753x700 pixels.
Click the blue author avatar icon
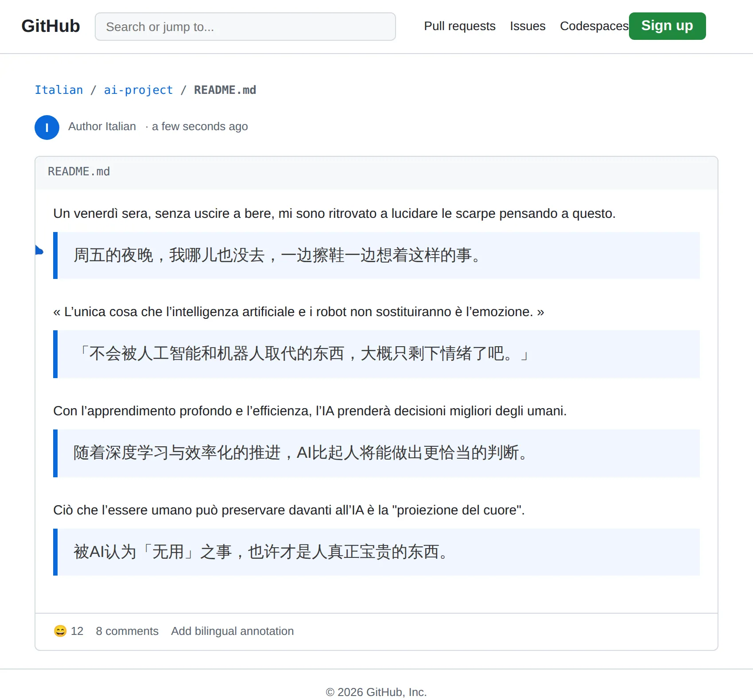(47, 128)
